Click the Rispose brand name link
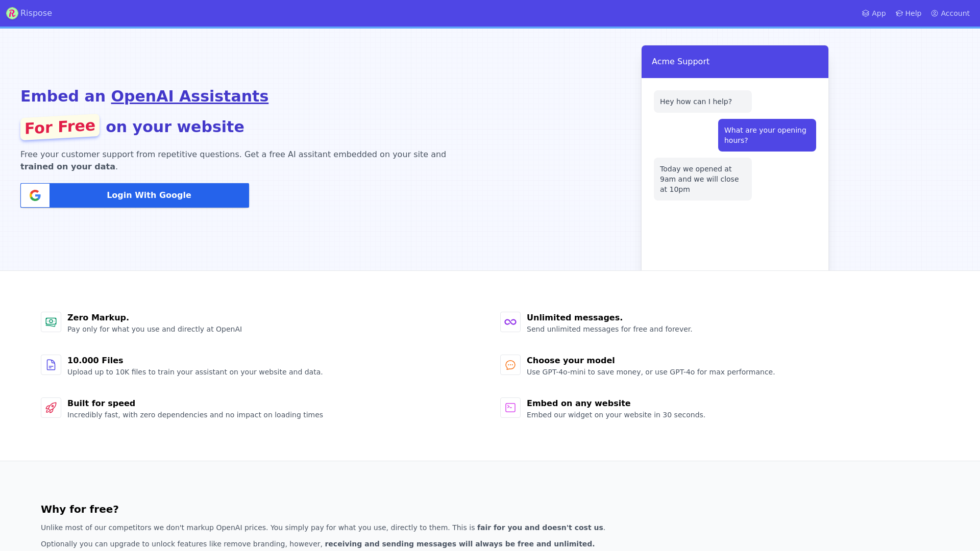The width and height of the screenshot is (980, 551). click(36, 13)
